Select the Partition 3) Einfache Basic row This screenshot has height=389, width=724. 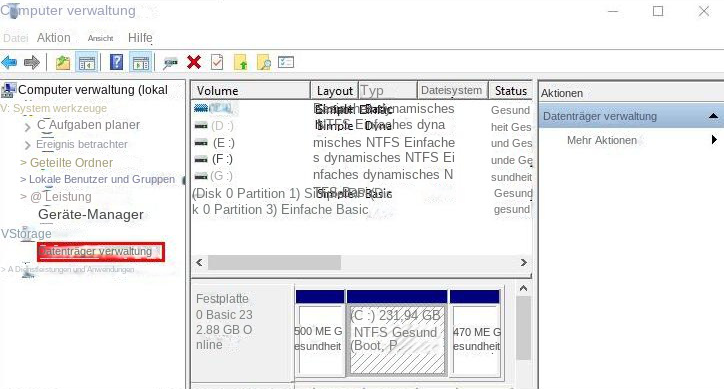tap(362, 209)
